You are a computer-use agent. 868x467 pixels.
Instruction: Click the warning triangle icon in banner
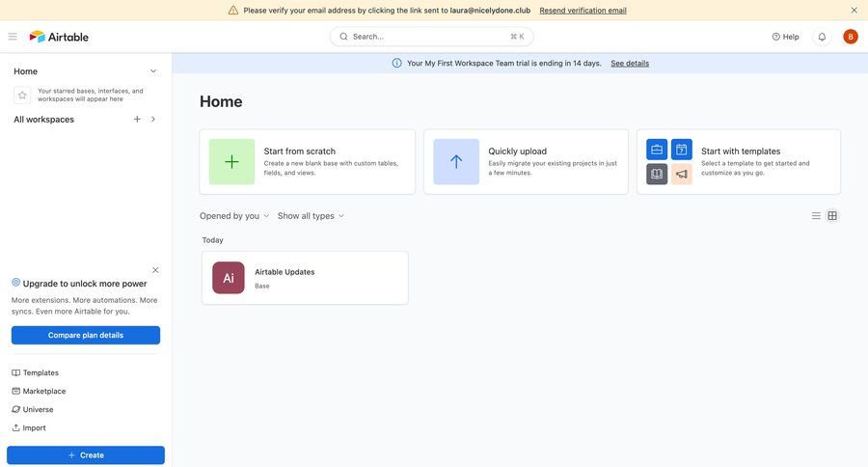point(233,10)
